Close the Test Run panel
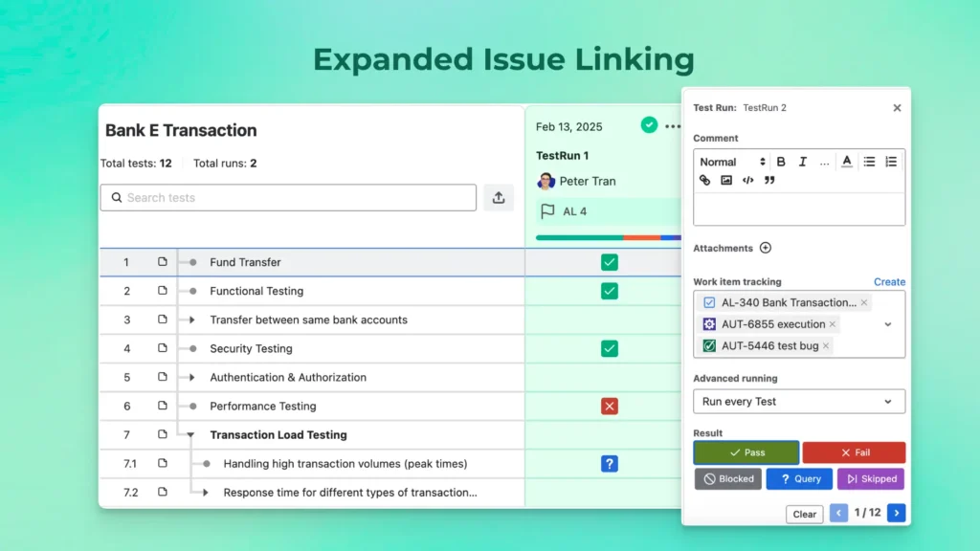980x551 pixels. click(x=897, y=108)
